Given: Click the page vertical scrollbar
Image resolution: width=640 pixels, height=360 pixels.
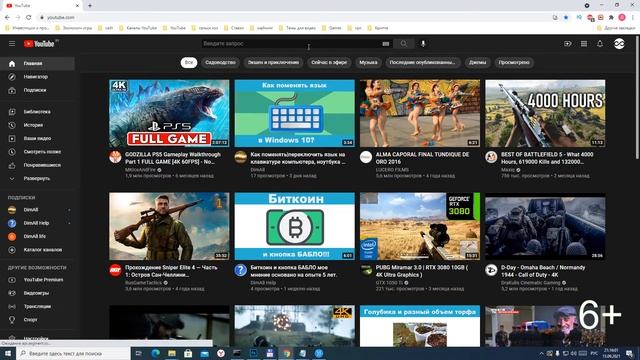Looking at the screenshot, I should [x=637, y=98].
